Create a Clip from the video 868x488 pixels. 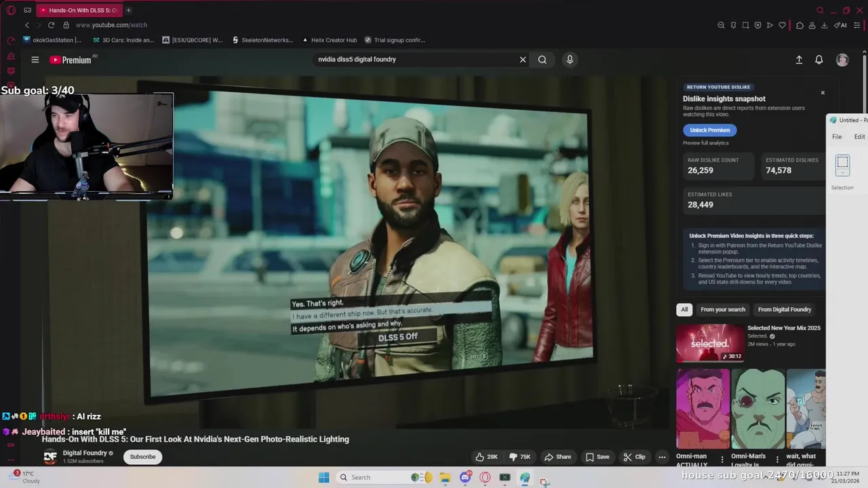(x=635, y=457)
